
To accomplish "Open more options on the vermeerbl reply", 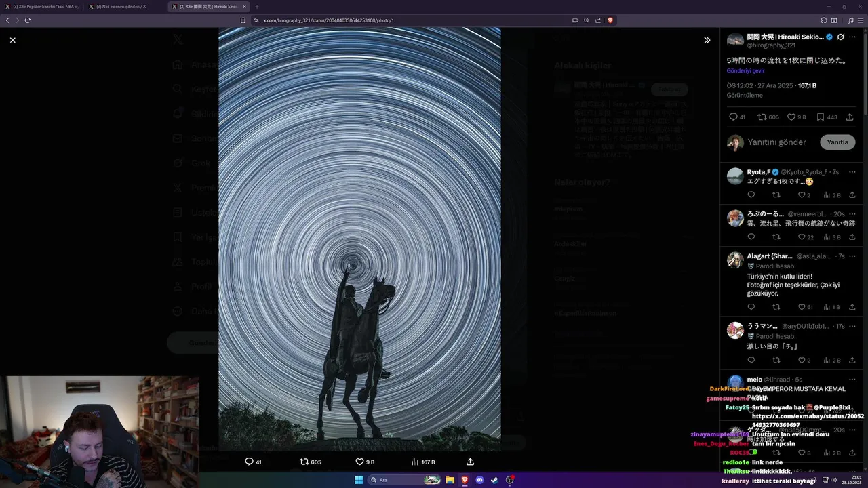I will (x=852, y=213).
